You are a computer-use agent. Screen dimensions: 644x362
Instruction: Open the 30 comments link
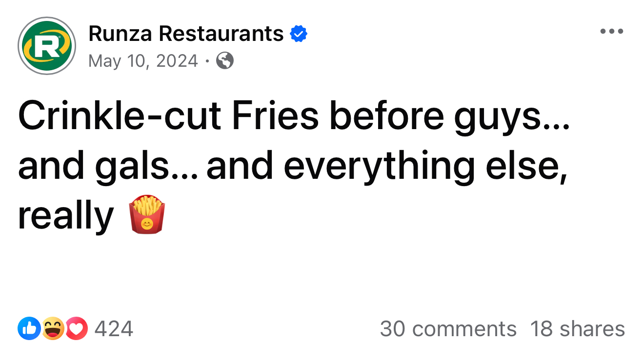[x=448, y=329]
